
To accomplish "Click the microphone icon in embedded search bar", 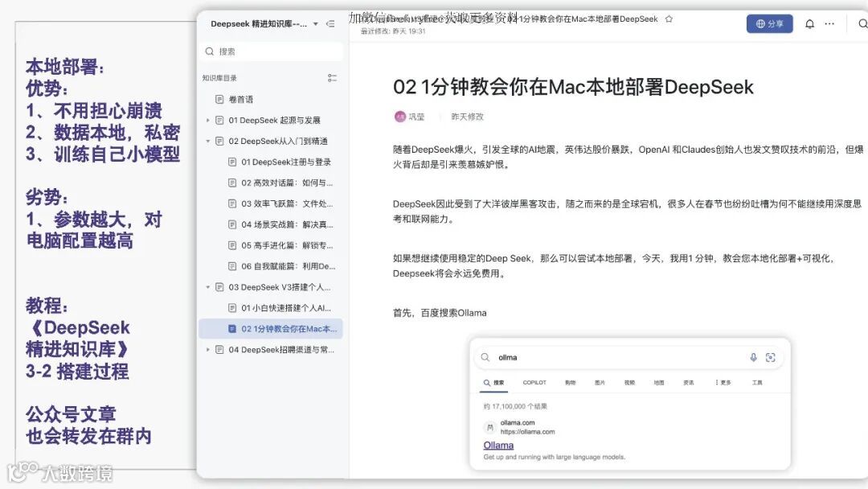I will [753, 358].
